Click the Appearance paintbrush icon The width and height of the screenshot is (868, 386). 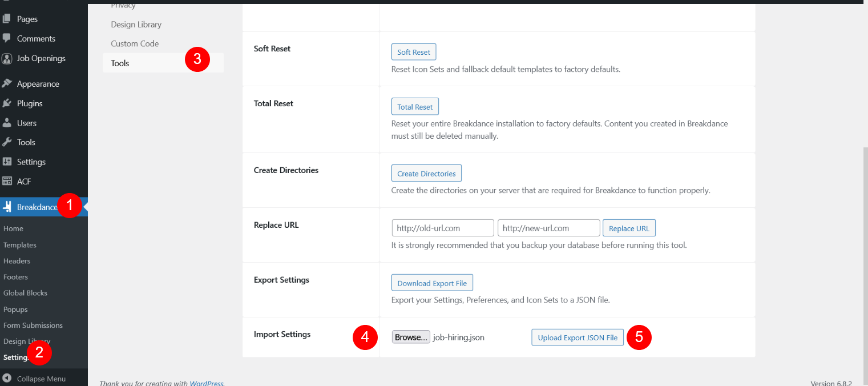tap(7, 83)
